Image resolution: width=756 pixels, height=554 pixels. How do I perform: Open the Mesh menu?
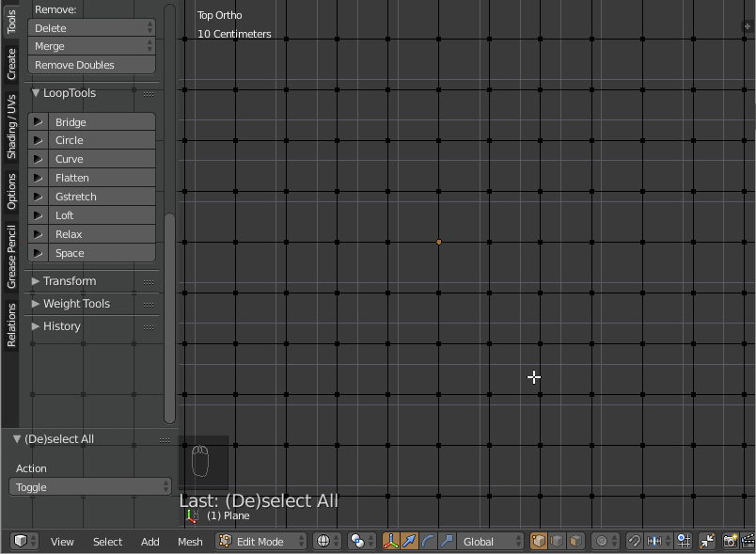190,542
